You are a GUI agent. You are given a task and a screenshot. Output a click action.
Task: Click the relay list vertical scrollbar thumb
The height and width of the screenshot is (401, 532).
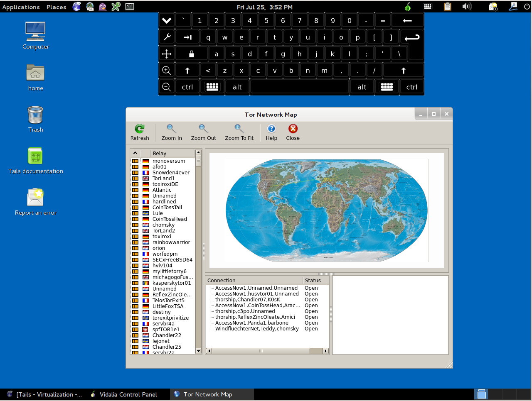pyautogui.click(x=198, y=161)
